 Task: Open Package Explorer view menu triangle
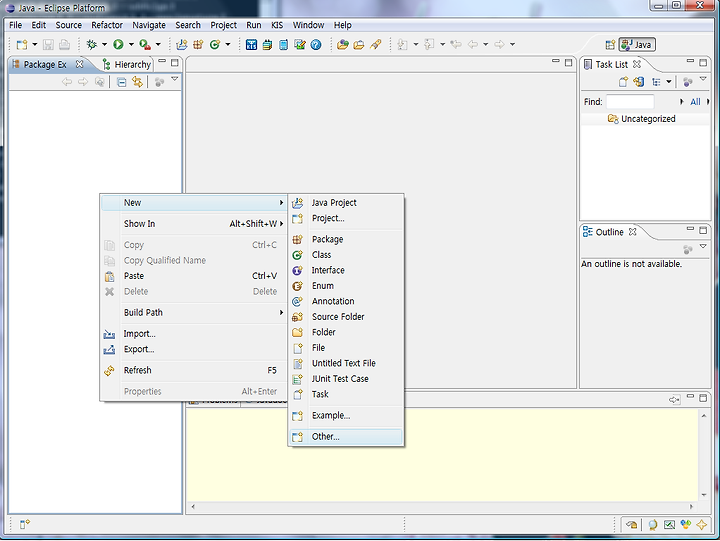point(174,79)
